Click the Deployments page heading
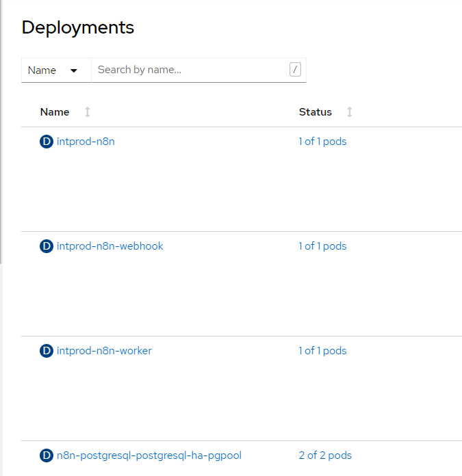This screenshot has width=462, height=476. pos(78,27)
